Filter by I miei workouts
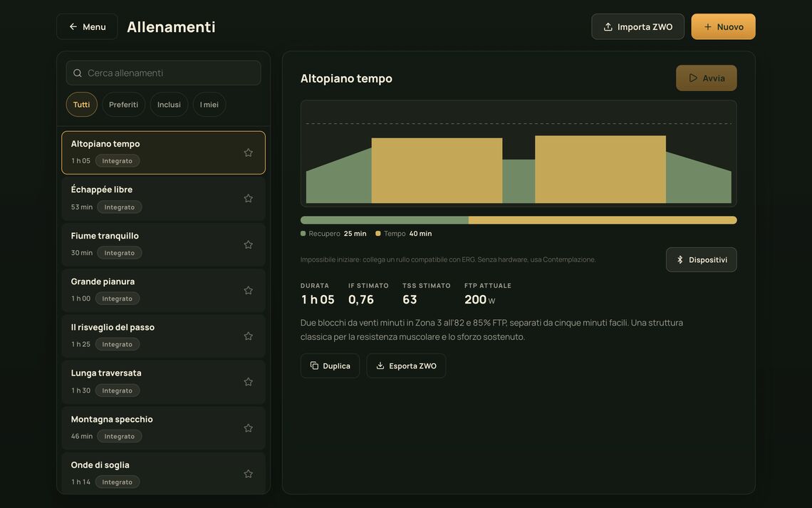 [x=209, y=105]
